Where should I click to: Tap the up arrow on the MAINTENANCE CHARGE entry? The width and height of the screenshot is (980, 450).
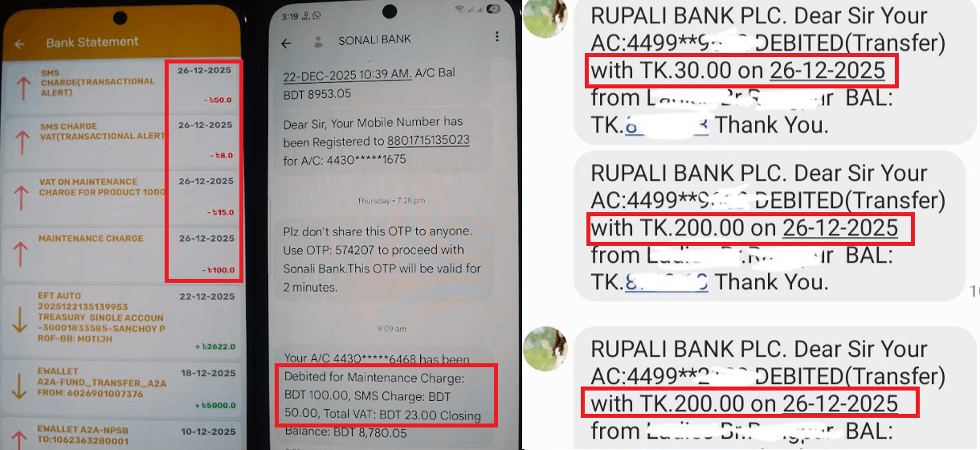pos(21,254)
